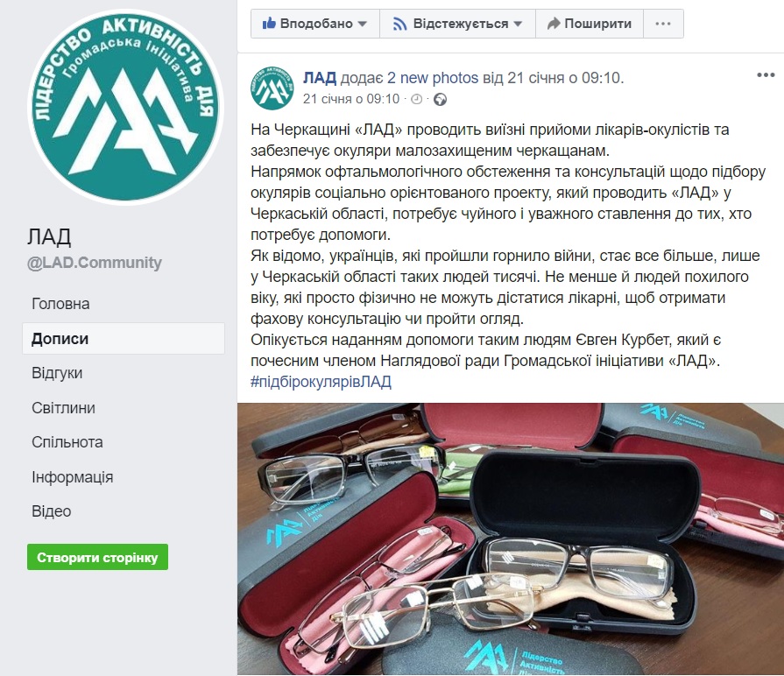This screenshot has height=676, width=784.
Task: Click the small ЛАД avatar in the post
Action: click(x=272, y=88)
